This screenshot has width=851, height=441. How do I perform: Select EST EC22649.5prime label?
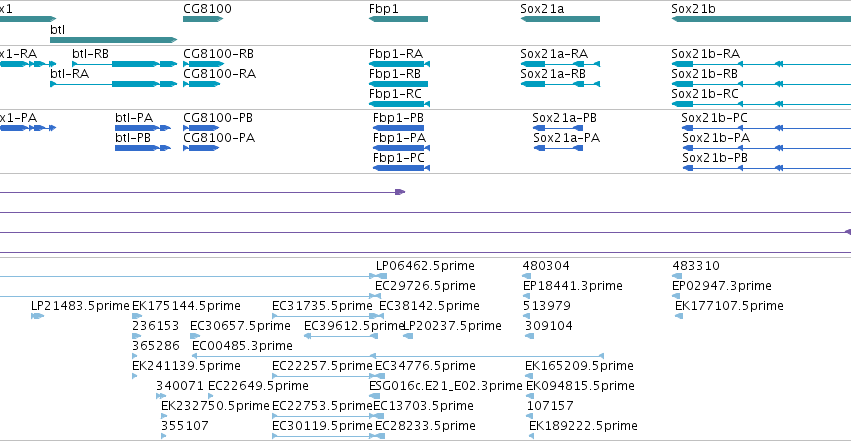click(258, 386)
